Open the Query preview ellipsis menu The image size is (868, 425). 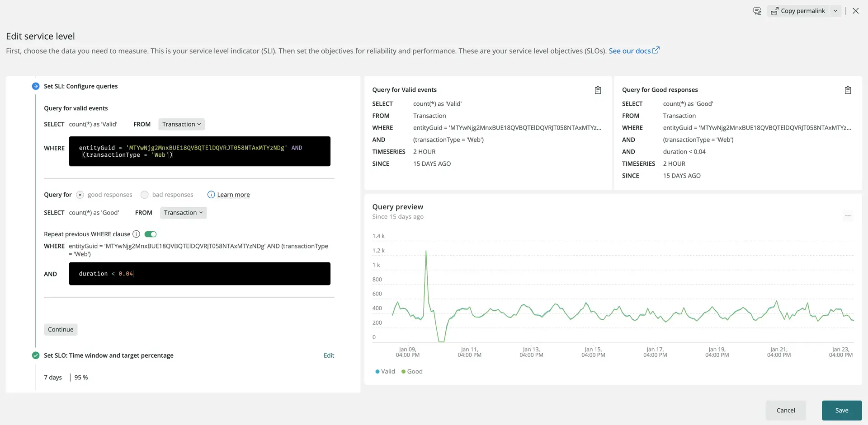coord(848,216)
